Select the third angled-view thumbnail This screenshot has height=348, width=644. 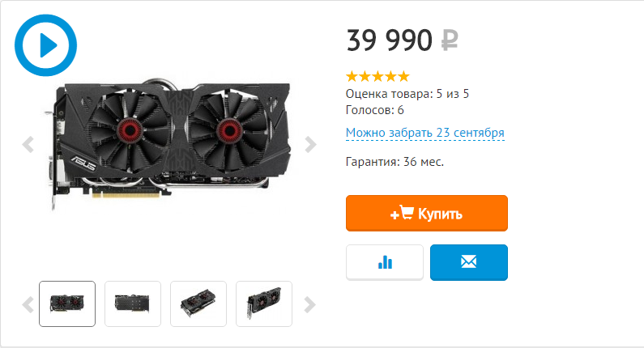198,303
